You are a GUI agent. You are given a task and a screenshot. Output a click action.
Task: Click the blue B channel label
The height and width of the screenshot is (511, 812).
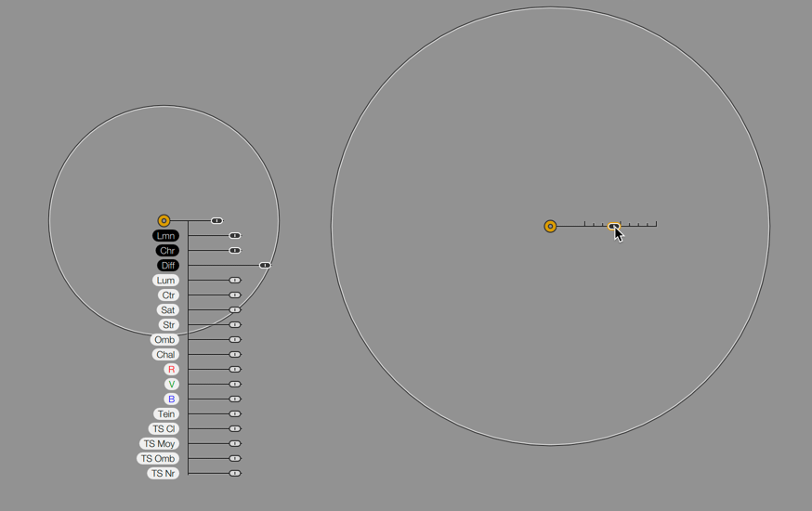pos(171,400)
